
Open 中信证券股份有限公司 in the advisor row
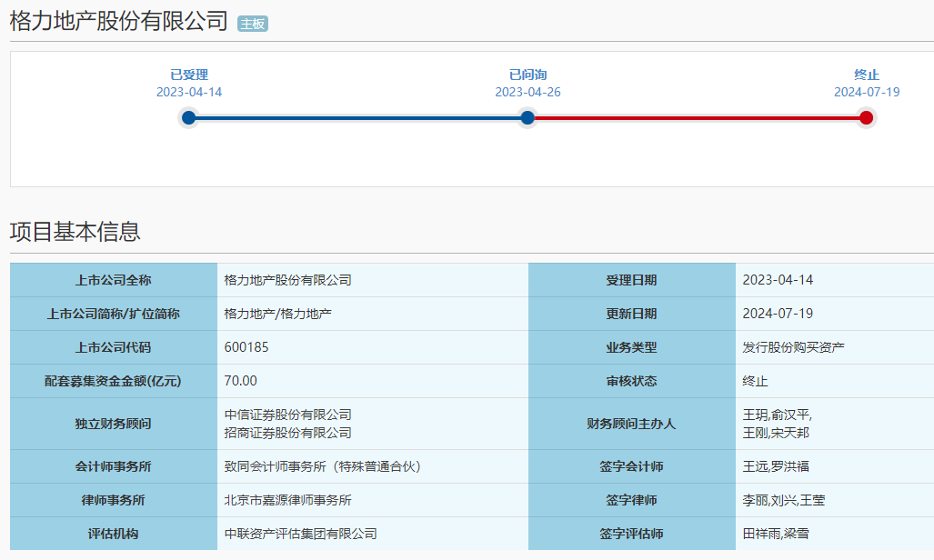(x=287, y=415)
